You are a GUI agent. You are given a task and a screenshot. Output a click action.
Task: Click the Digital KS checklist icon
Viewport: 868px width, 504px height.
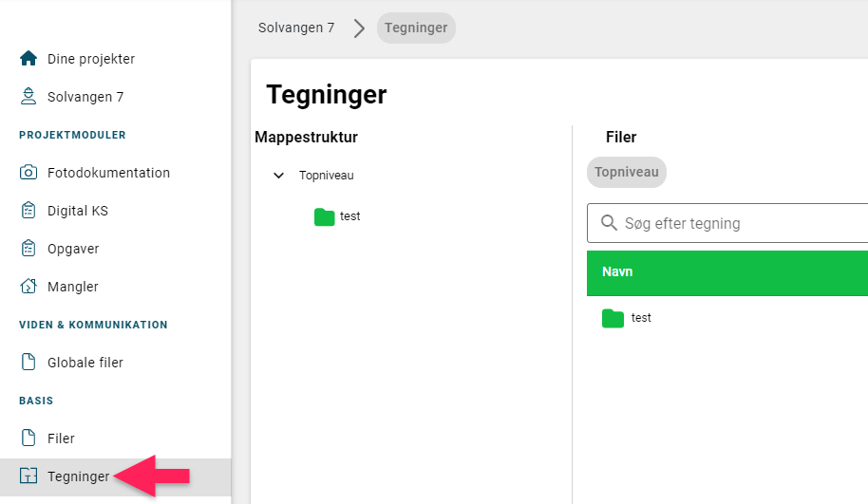pos(28,210)
